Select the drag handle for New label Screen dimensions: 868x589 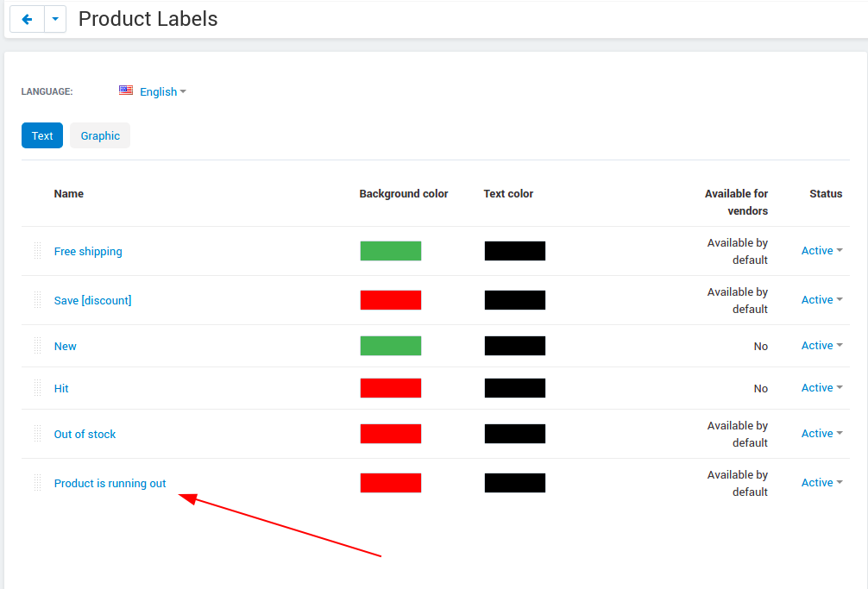(x=38, y=346)
